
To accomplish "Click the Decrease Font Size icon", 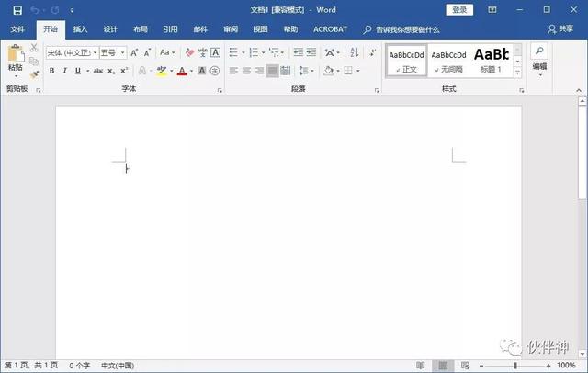I will coord(147,53).
